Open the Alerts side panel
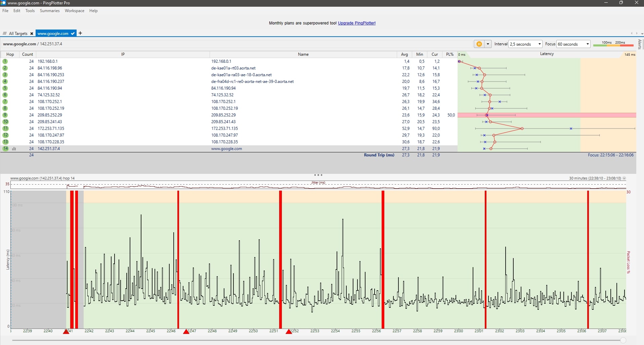 [x=640, y=44]
